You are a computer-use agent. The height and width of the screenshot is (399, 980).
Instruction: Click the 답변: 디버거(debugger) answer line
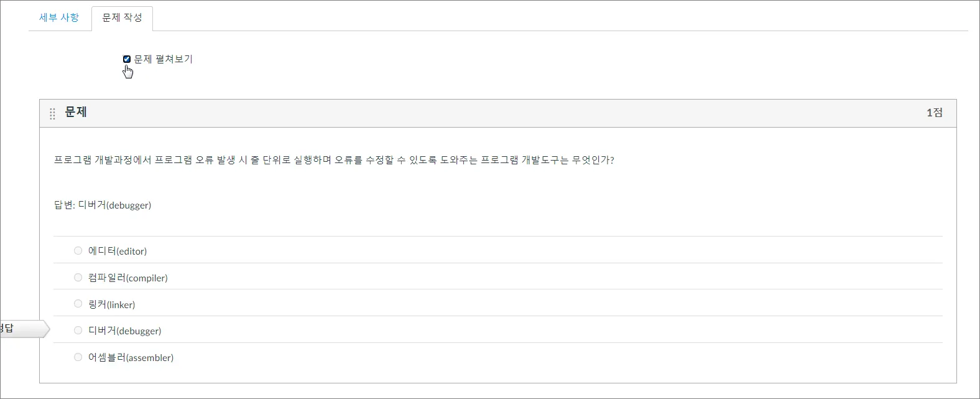click(x=103, y=205)
